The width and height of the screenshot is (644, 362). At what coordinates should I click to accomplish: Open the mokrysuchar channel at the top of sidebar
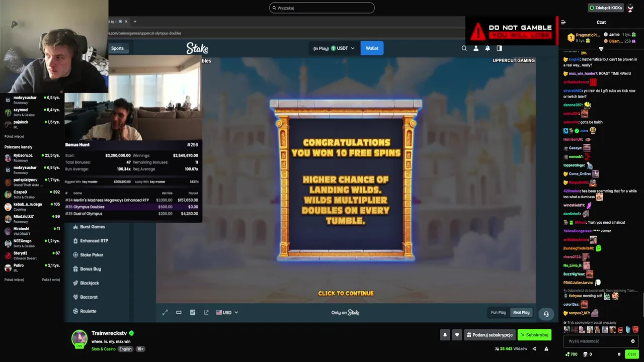pos(32,100)
